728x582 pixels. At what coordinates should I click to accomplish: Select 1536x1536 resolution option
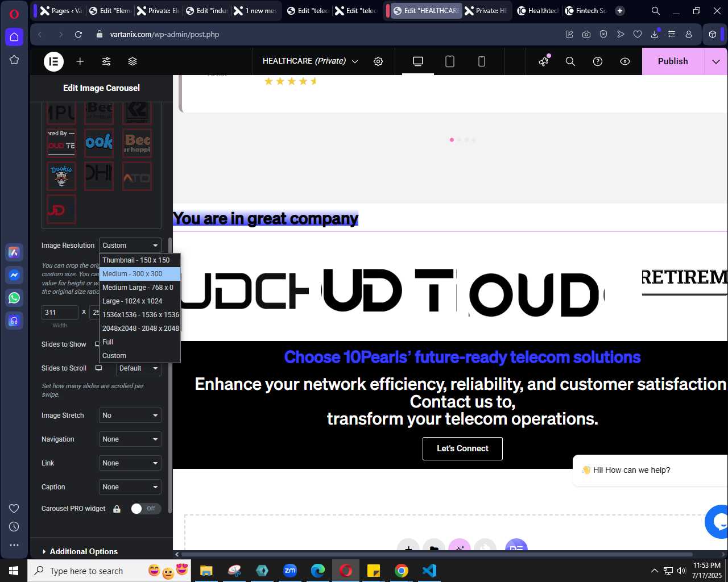(140, 315)
